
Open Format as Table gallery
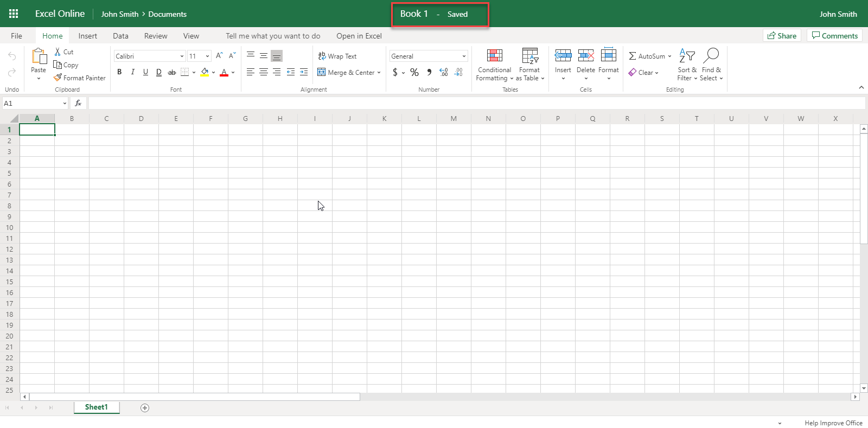point(530,65)
